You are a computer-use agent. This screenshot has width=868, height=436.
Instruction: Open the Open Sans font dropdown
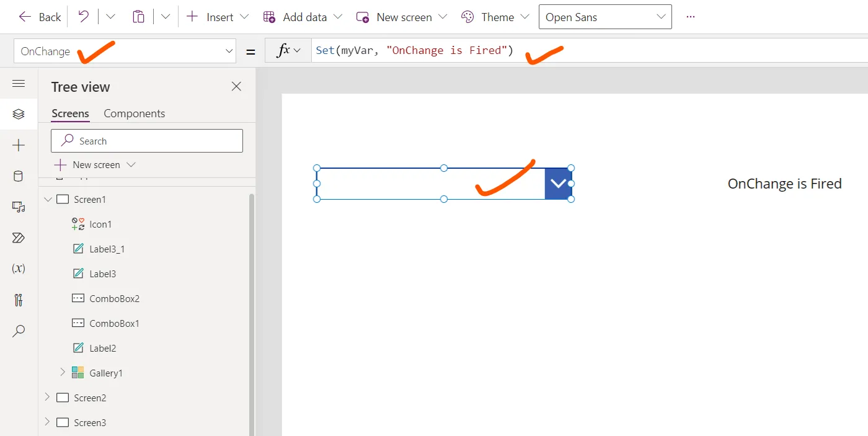[x=604, y=17]
